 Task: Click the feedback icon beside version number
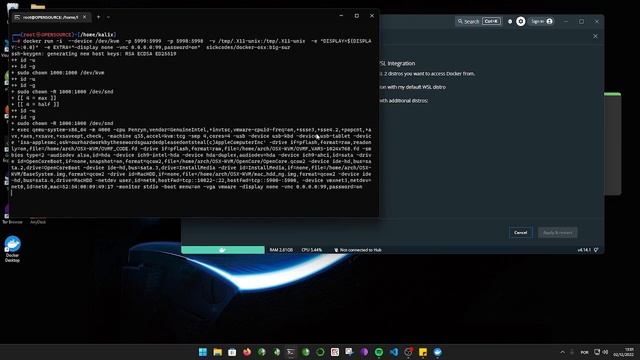click(596, 250)
